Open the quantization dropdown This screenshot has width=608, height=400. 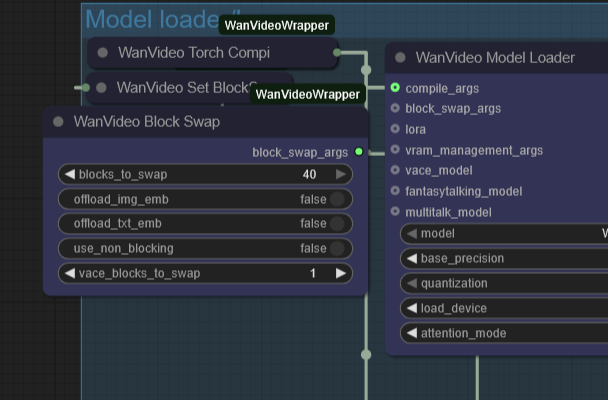tap(504, 283)
